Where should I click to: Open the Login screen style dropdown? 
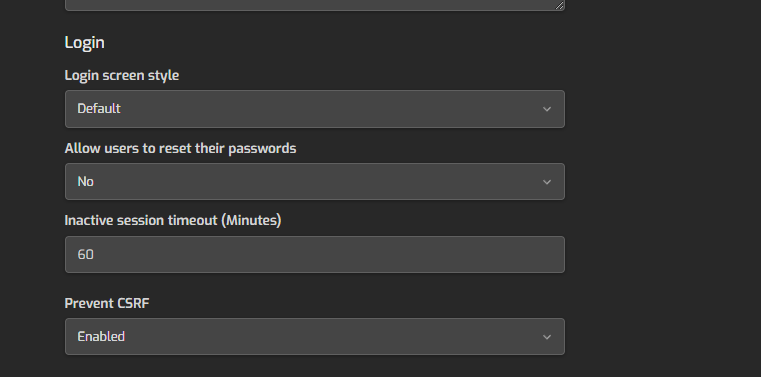(314, 109)
